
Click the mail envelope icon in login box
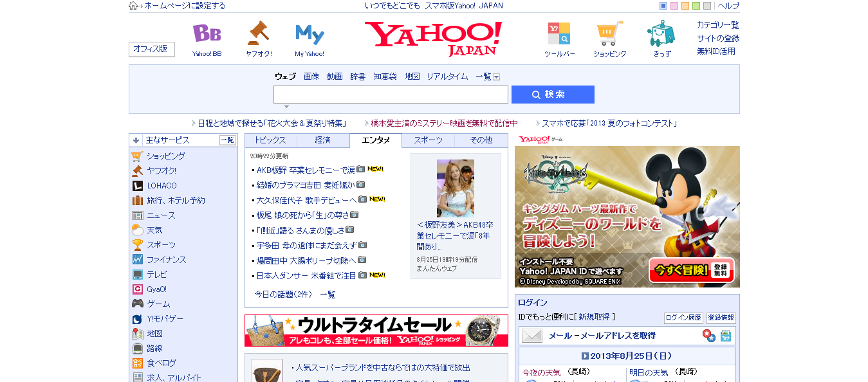532,336
